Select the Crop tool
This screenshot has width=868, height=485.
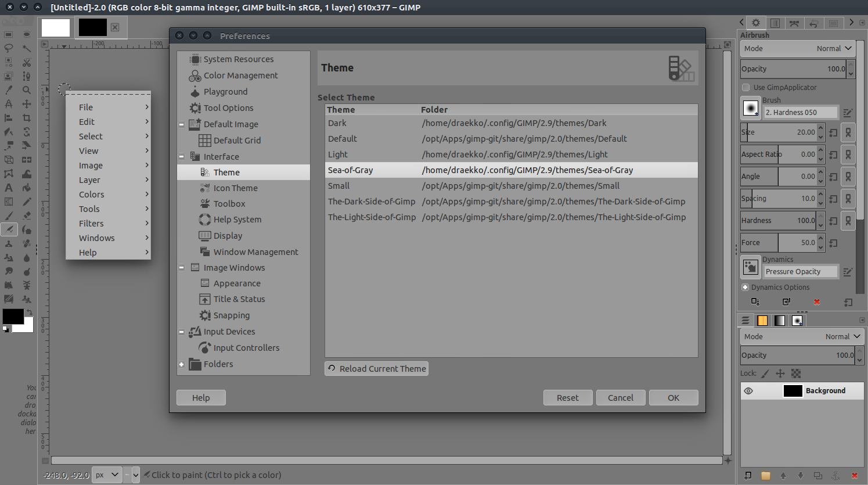(27, 117)
